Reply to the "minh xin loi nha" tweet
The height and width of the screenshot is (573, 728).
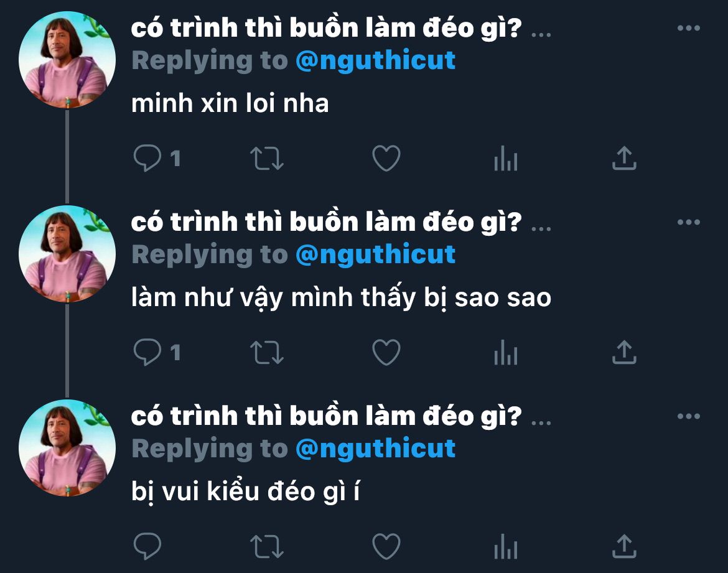pyautogui.click(x=147, y=158)
